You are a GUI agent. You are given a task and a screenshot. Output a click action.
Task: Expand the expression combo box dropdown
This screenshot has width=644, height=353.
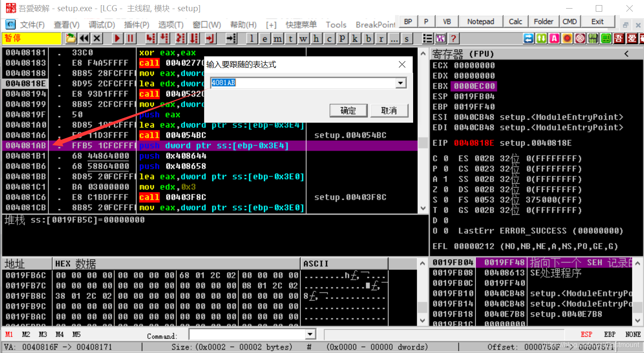pos(401,83)
